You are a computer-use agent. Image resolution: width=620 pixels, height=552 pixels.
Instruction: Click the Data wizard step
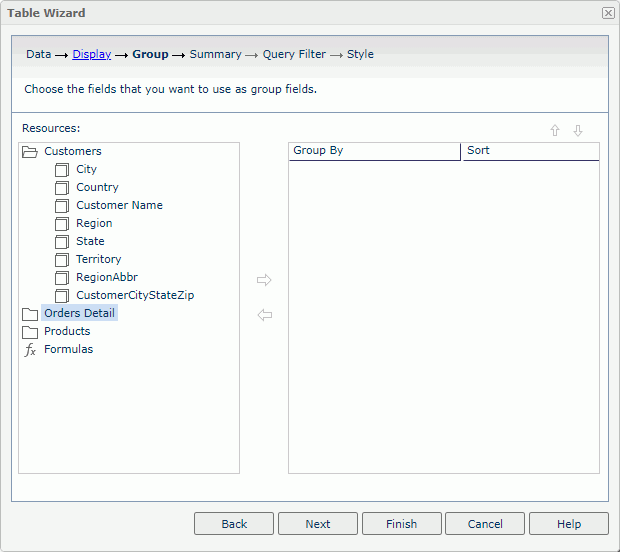pyautogui.click(x=39, y=54)
